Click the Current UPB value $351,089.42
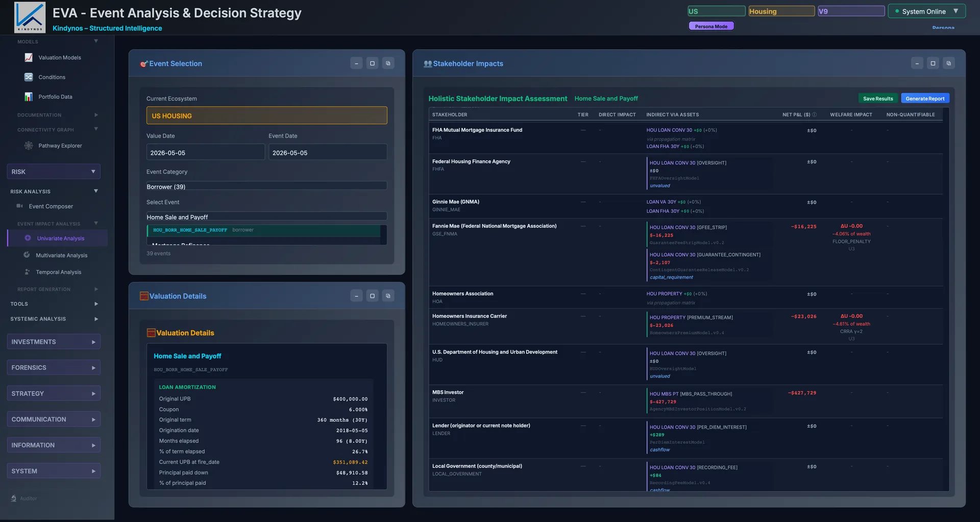Image resolution: width=980 pixels, height=522 pixels. point(350,462)
